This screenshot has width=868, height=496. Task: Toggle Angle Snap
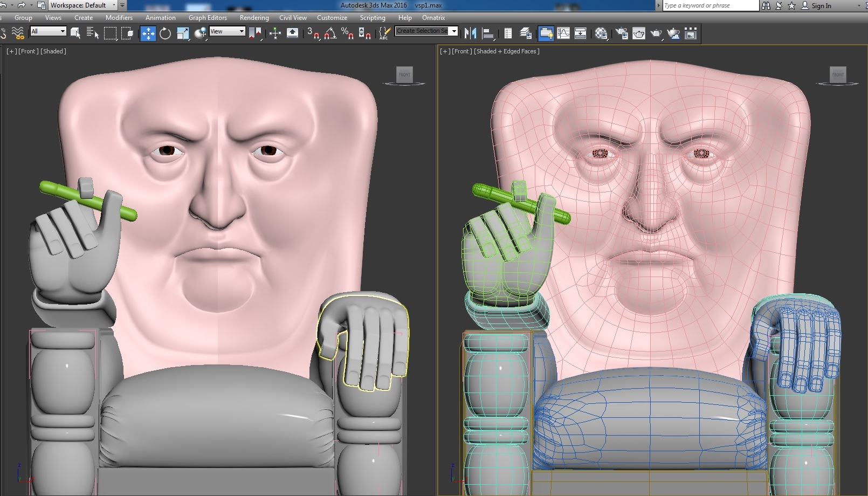click(x=330, y=33)
